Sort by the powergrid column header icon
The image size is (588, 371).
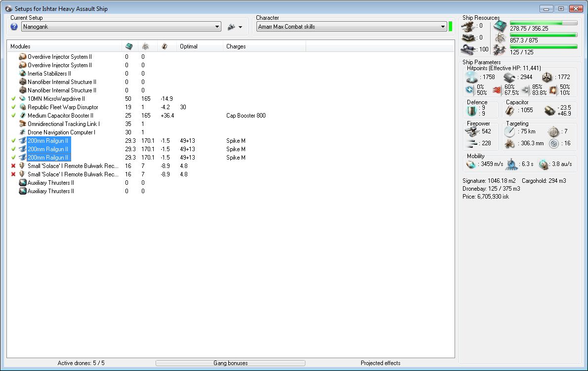(145, 46)
